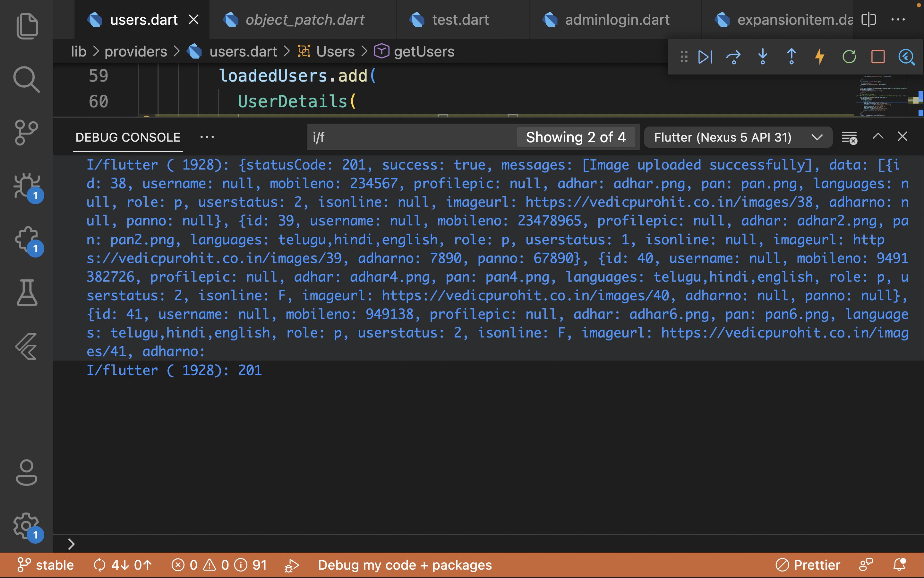Open the lib breadcrumb
This screenshot has width=924, height=578.
click(x=79, y=52)
